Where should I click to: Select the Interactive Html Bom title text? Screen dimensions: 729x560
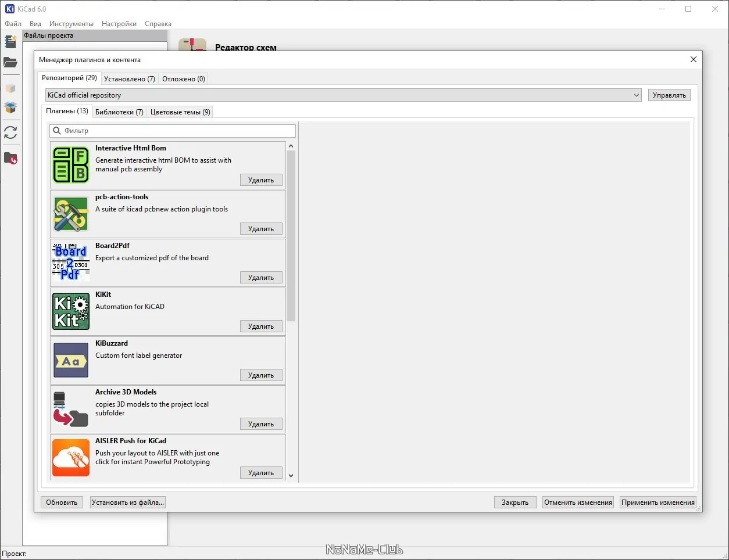click(x=131, y=148)
